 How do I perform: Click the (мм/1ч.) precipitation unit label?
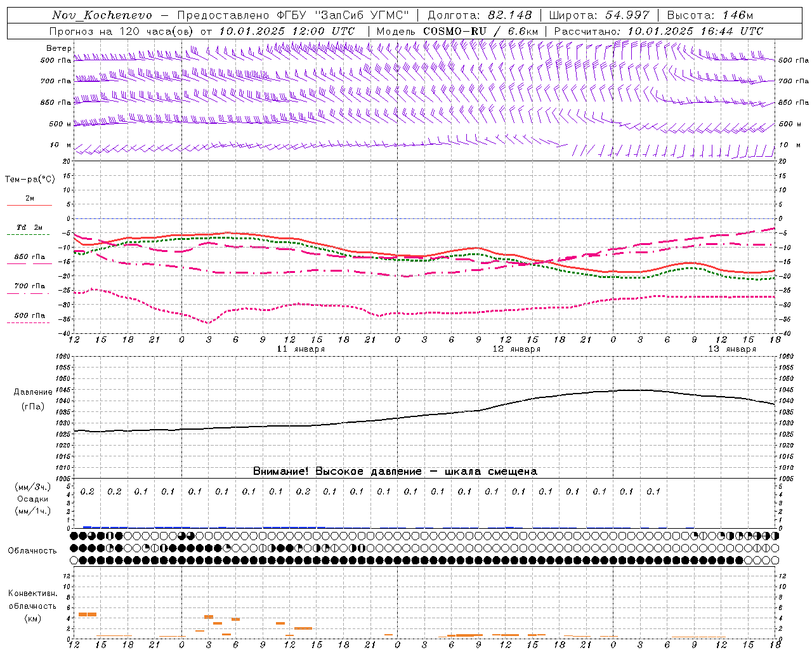pos(33,511)
